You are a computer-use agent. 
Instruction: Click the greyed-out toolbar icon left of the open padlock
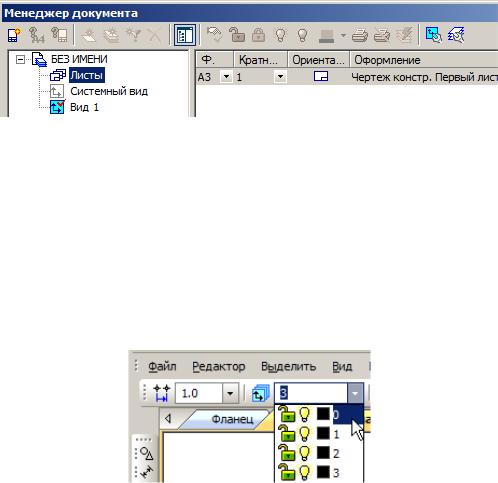[214, 35]
